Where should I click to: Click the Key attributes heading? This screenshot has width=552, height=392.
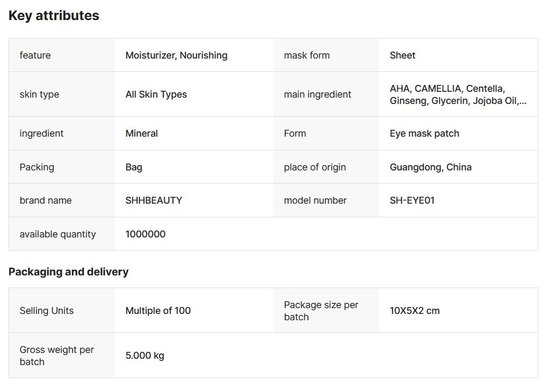point(53,16)
